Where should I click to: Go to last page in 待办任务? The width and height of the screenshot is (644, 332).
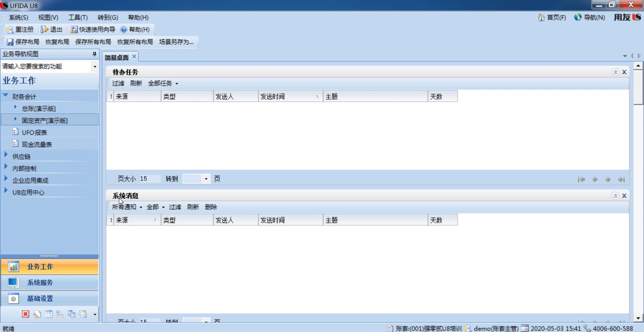point(621,180)
